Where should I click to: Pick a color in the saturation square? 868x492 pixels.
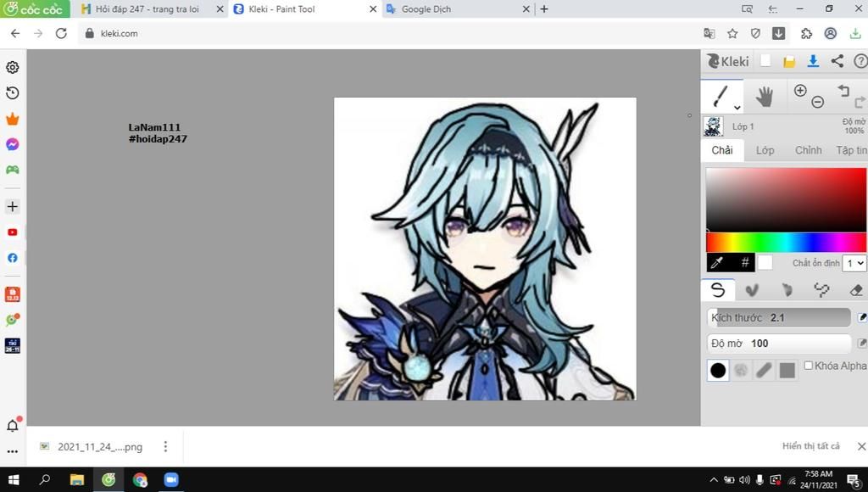(786, 199)
